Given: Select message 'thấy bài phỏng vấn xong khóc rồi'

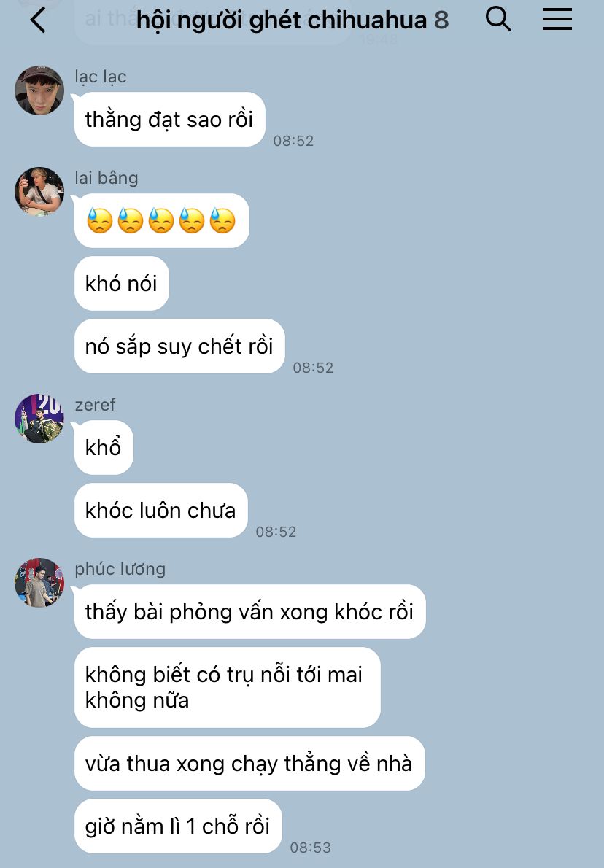Looking at the screenshot, I should coord(249,611).
